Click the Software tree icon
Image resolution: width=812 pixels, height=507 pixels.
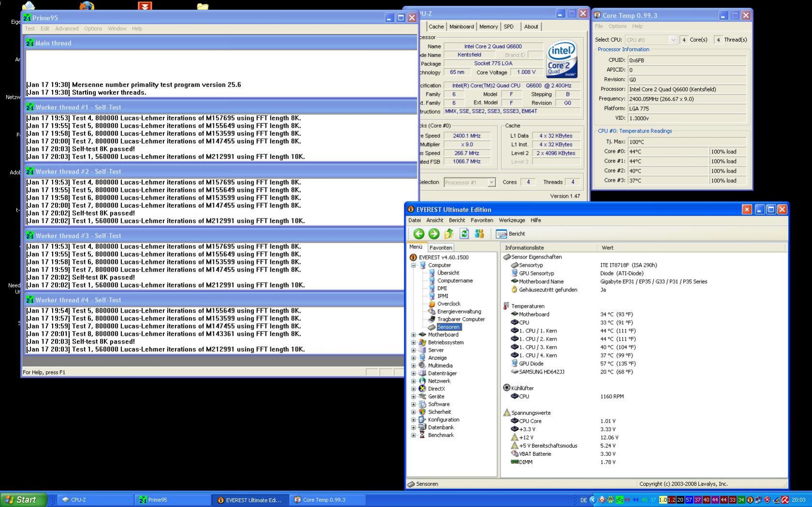coord(422,405)
